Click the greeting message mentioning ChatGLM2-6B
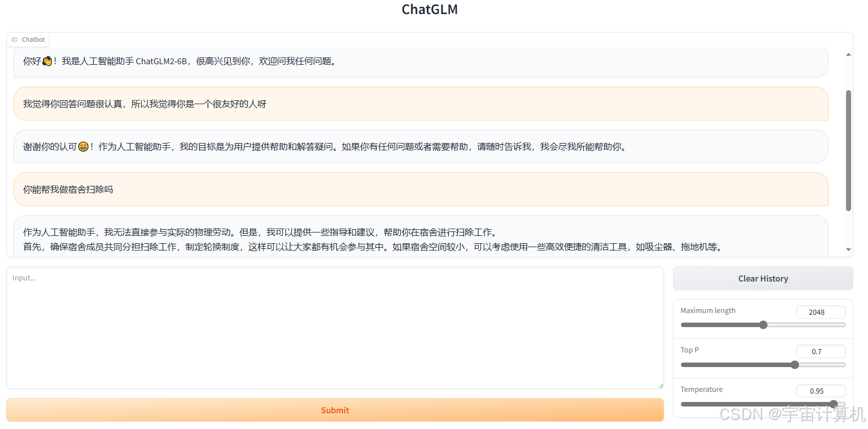This screenshot has height=429, width=868. (x=421, y=62)
